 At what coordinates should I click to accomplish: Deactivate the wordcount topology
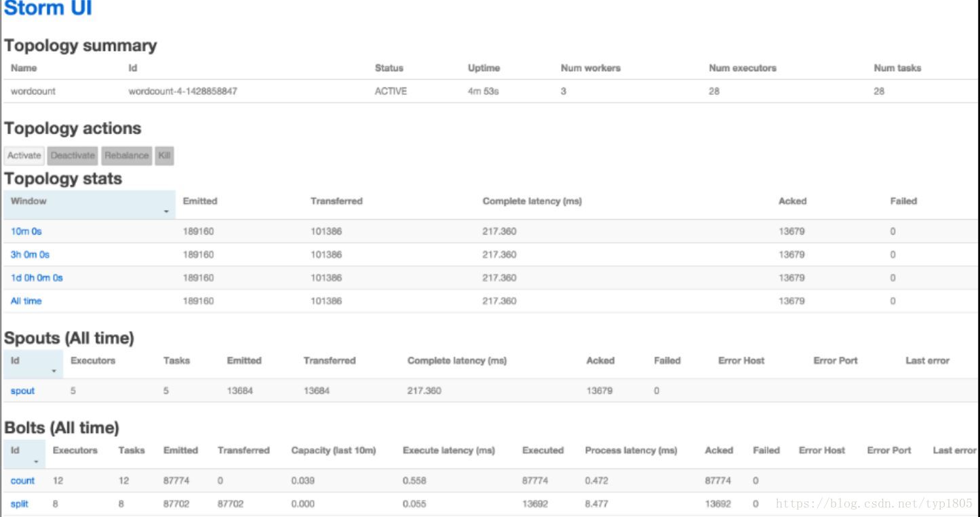(x=73, y=156)
